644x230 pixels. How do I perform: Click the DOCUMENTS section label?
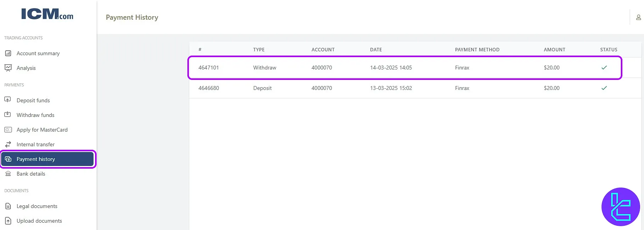coord(16,191)
